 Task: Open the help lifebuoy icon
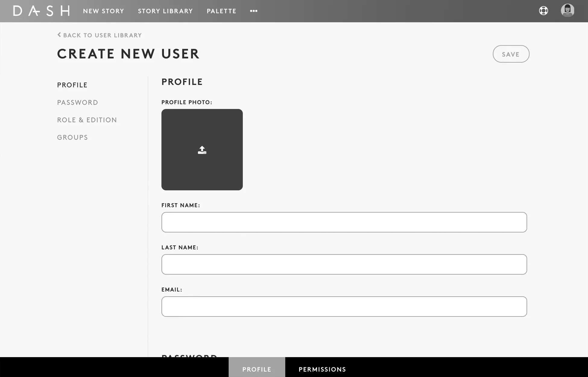[x=543, y=11]
